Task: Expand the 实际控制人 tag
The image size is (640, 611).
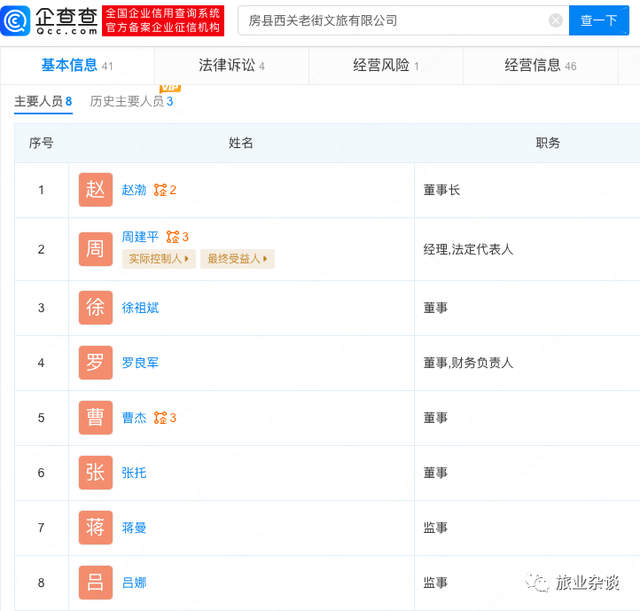Action: (158, 259)
